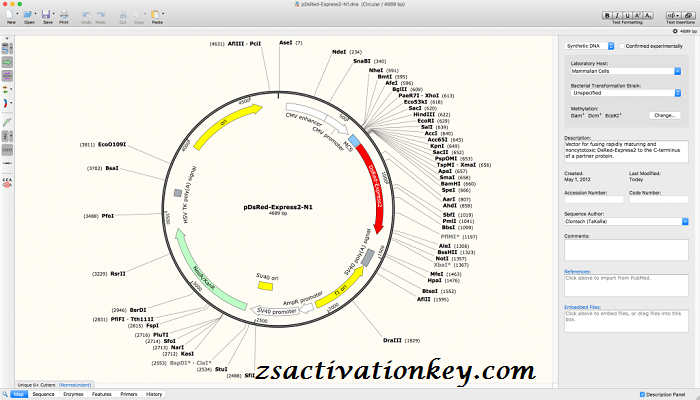
Task: Open the special characters insertion dropdown
Action: pyautogui.click(x=673, y=15)
